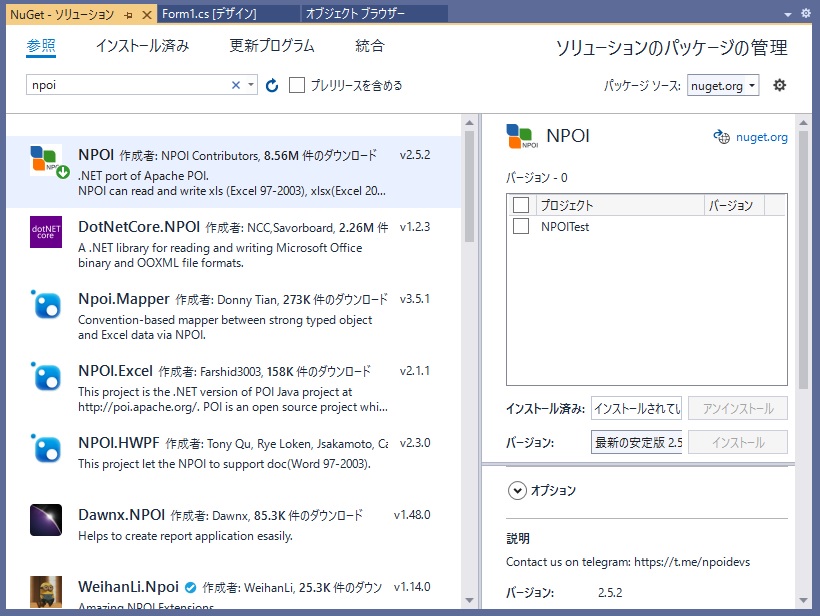
Task: Click the Dawnx.NPOI package icon
Action: coord(46,520)
